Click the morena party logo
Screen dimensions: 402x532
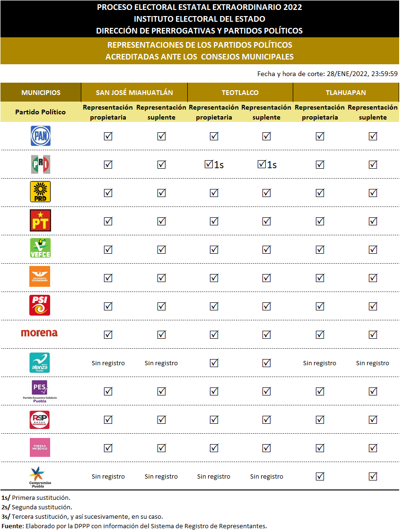click(x=39, y=333)
